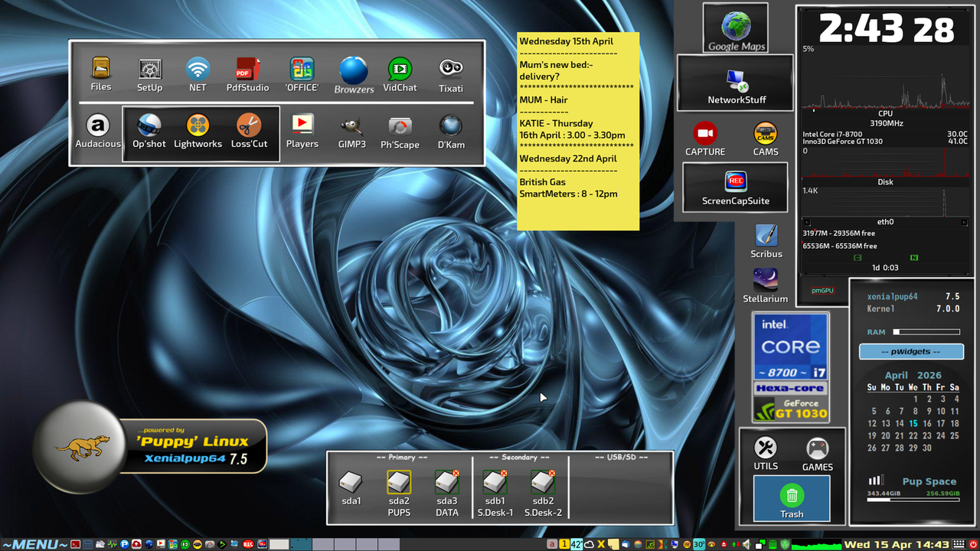Open the sdb1 S.Desk-1 drive
Image resolution: width=980 pixels, height=551 pixels.
pos(495,482)
